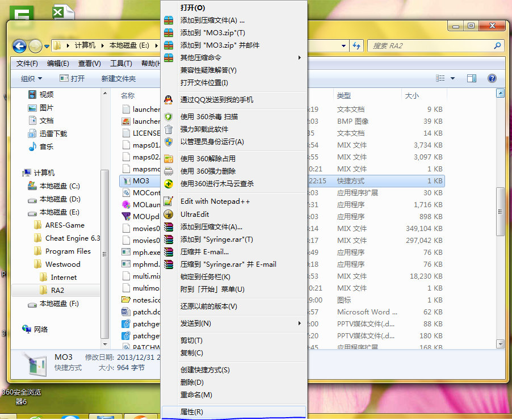Image resolution: width=512 pixels, height=420 pixels.
Task: Click the 360木马云查杀 green plus icon
Action: pyautogui.click(x=169, y=183)
